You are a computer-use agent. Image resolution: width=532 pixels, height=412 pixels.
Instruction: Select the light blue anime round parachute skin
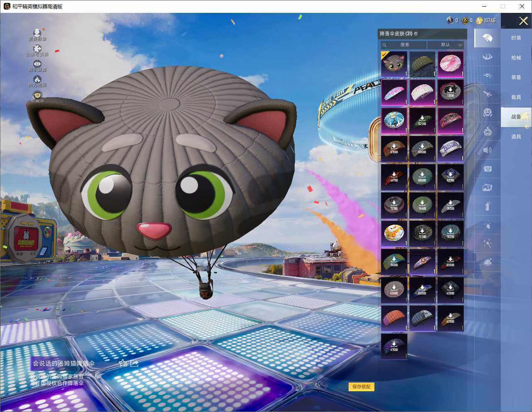click(394, 121)
